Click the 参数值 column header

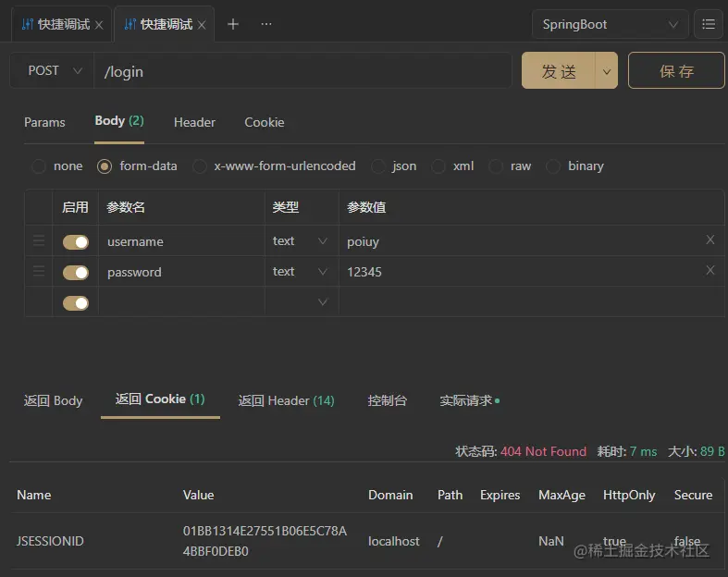tap(366, 207)
